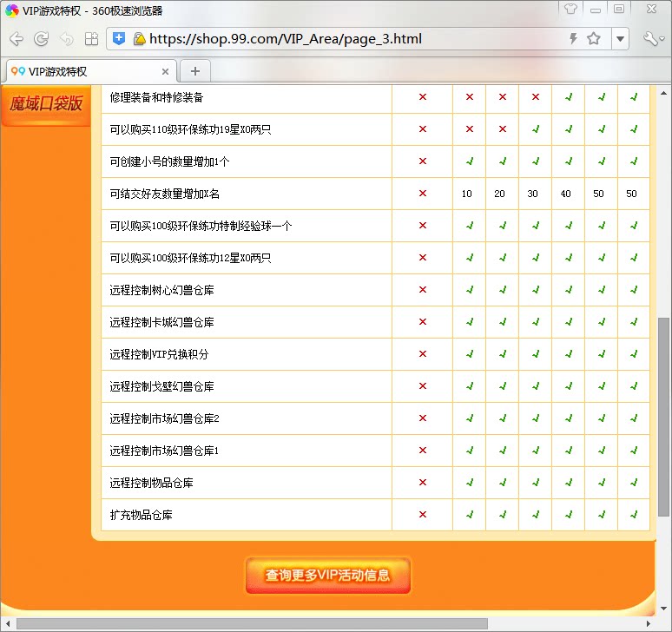Open the skin (shirt) icon in the title bar

point(570,9)
